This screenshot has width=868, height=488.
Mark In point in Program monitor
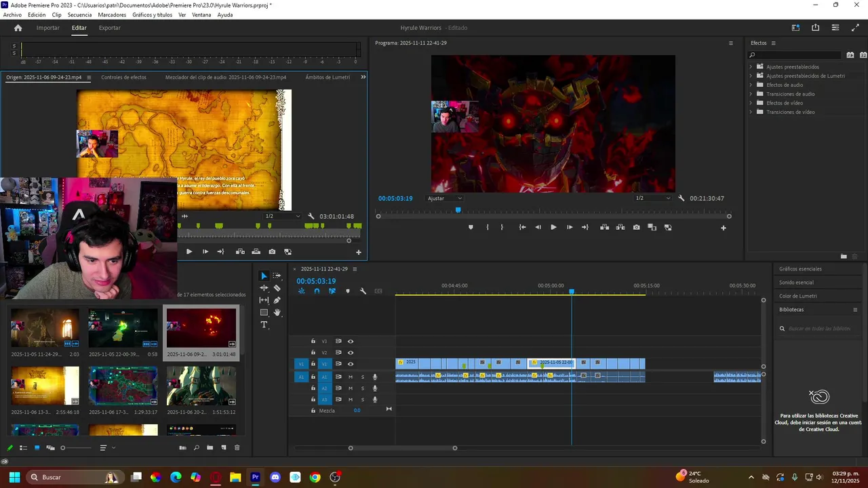tap(488, 227)
